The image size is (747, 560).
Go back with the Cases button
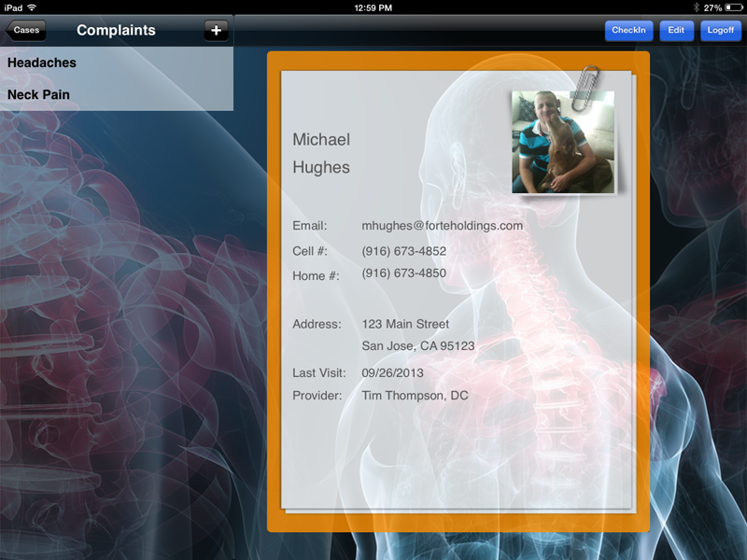26,30
